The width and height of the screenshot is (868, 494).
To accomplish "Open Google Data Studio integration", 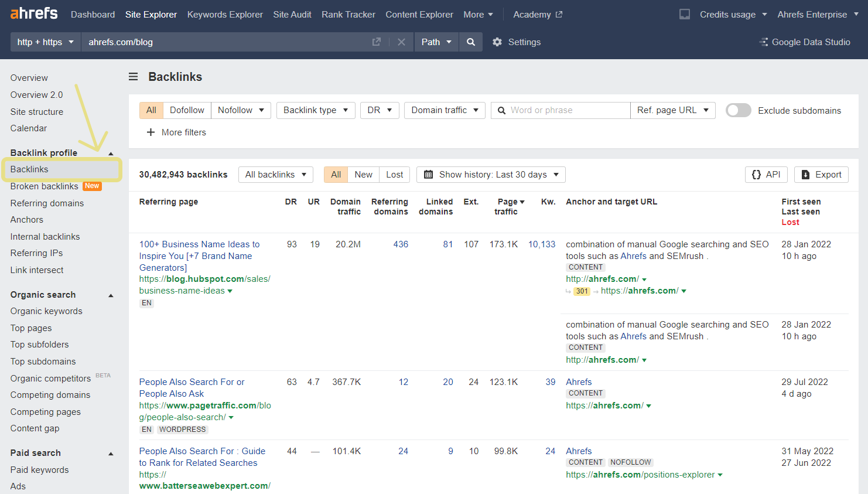I will tap(805, 42).
